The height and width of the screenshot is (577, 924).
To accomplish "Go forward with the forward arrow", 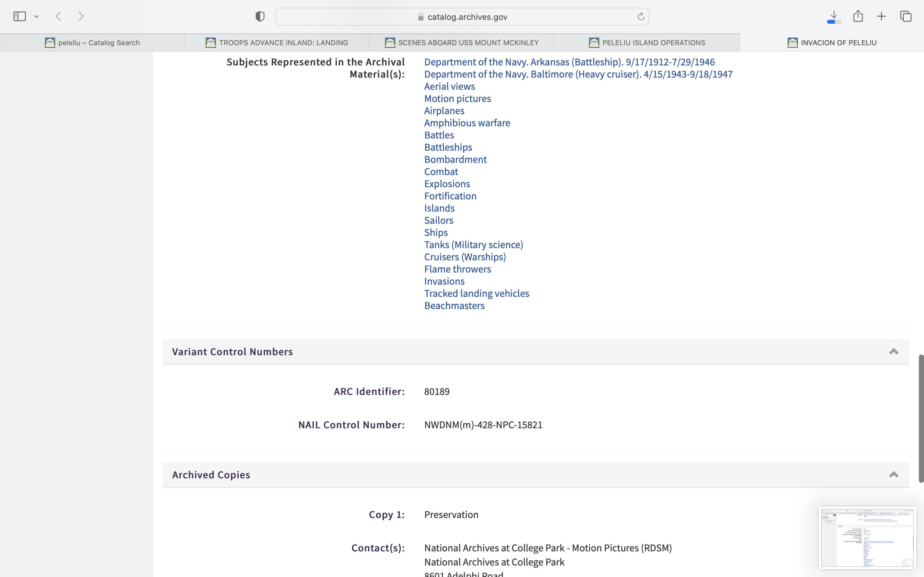I will tap(81, 16).
